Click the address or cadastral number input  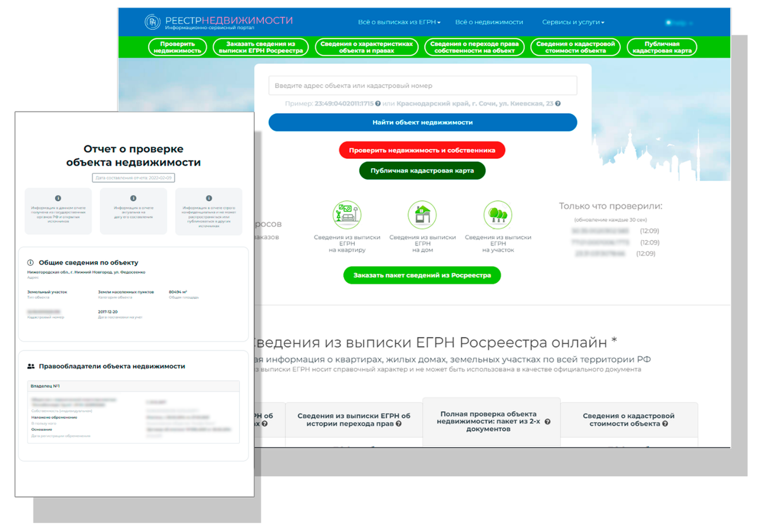[423, 85]
